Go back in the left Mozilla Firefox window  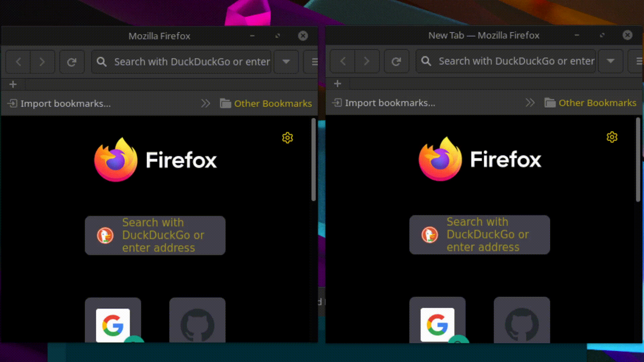18,62
